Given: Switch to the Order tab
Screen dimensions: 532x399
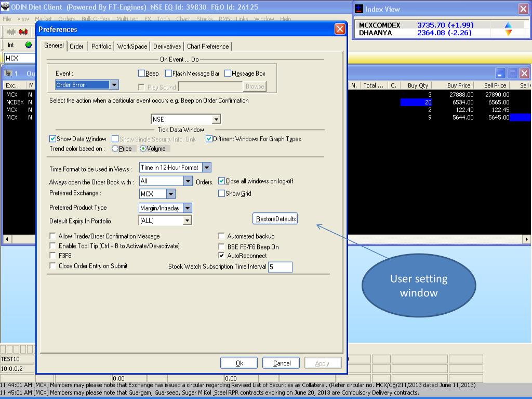Looking at the screenshot, I should (x=77, y=46).
